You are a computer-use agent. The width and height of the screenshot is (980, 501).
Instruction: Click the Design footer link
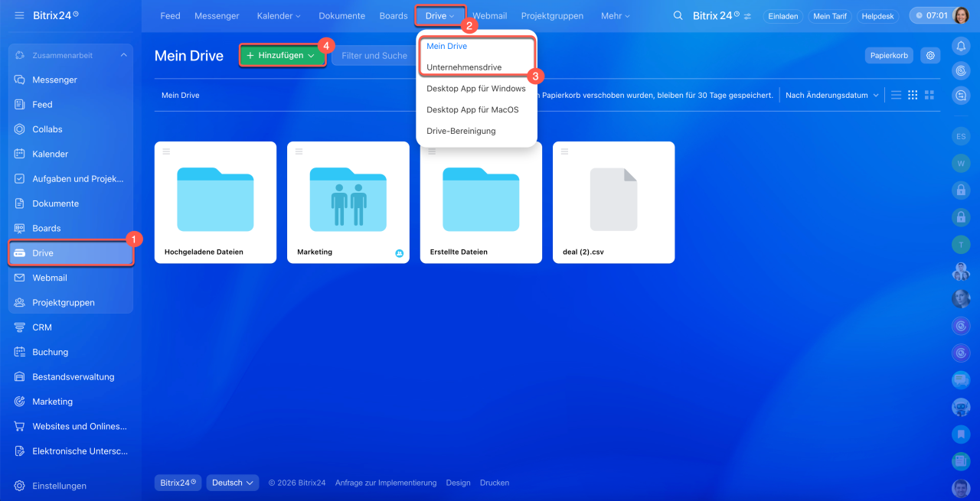[458, 483]
